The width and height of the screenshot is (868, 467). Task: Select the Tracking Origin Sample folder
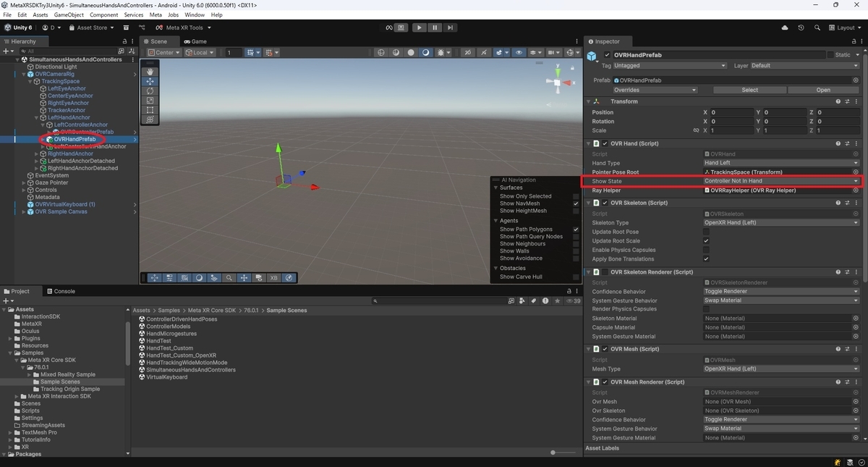coord(70,389)
